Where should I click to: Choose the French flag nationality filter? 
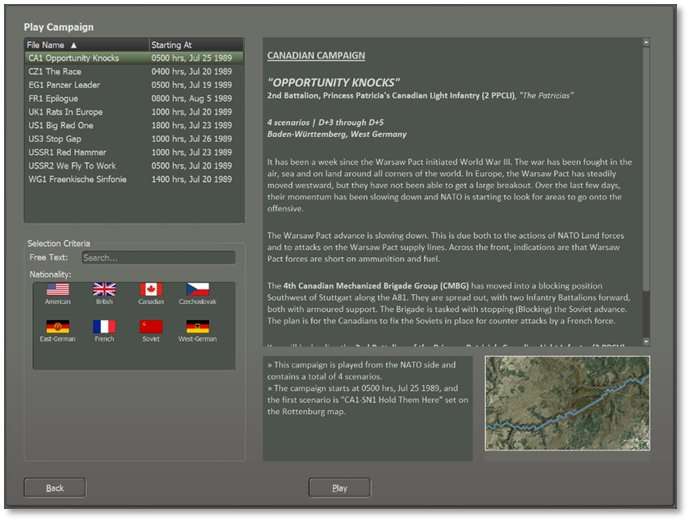pos(104,327)
